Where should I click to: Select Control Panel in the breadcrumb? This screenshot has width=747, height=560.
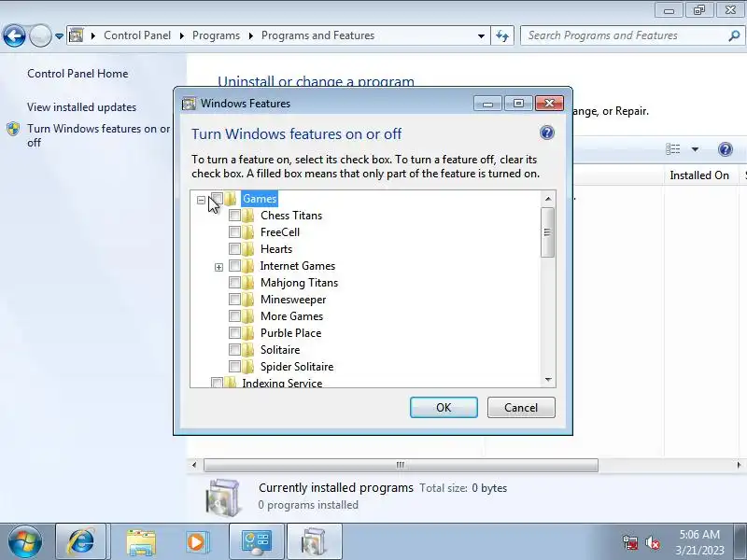(x=136, y=35)
